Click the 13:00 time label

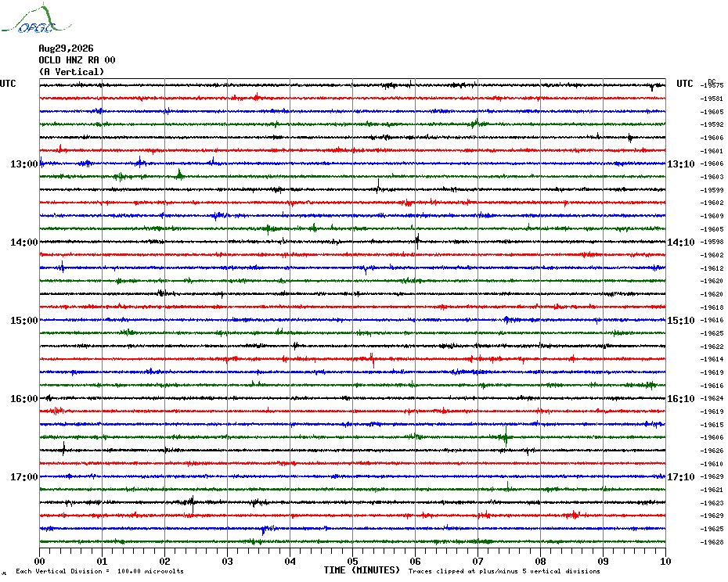pyautogui.click(x=24, y=163)
